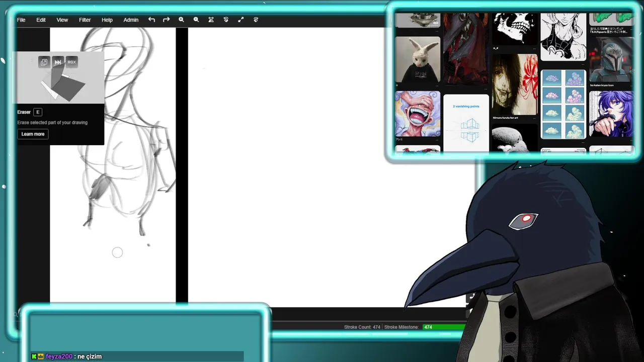Click the fullscreen expand arrows icon
The height and width of the screenshot is (362, 644).
tap(241, 20)
